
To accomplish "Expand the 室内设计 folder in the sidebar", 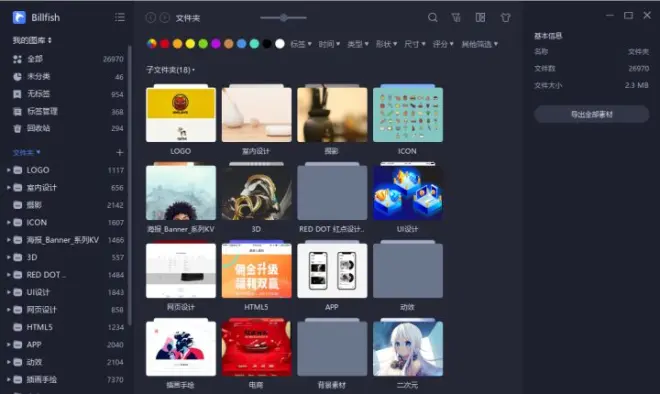I will [8, 187].
